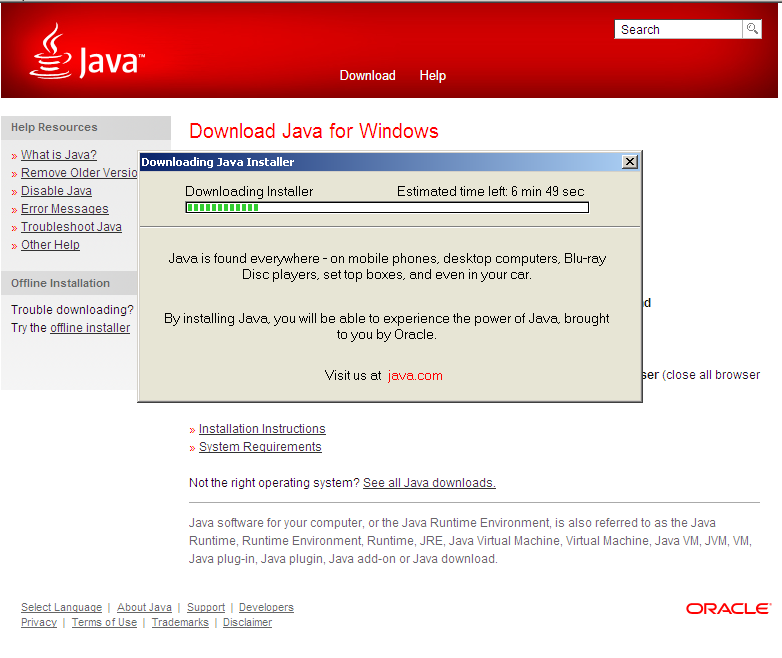This screenshot has width=782, height=658.
Task: Visit java.com link in the dialog
Action: (415, 376)
